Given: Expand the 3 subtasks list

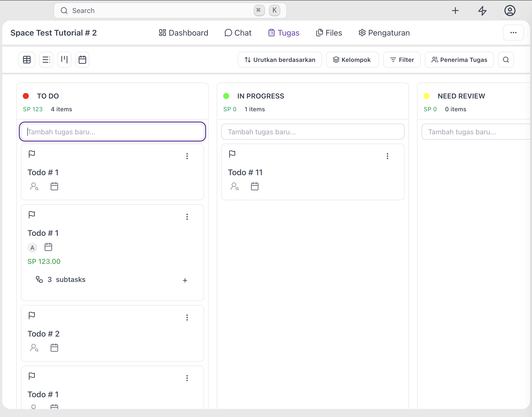Looking at the screenshot, I should 61,280.
